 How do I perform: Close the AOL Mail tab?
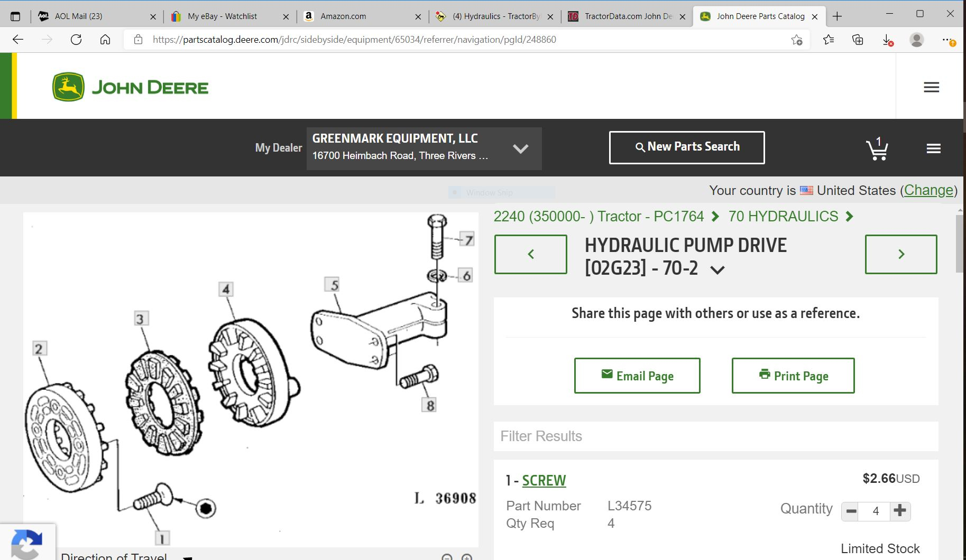tap(153, 17)
